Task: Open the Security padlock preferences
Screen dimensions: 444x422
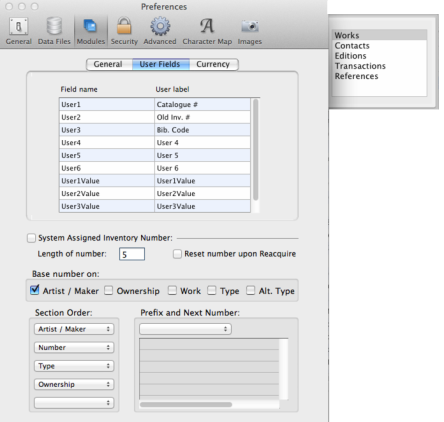Action: tap(124, 31)
